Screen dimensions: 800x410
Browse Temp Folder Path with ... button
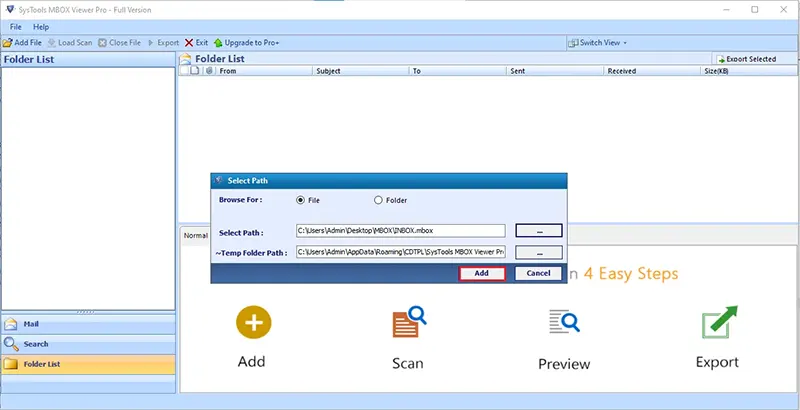pos(539,252)
